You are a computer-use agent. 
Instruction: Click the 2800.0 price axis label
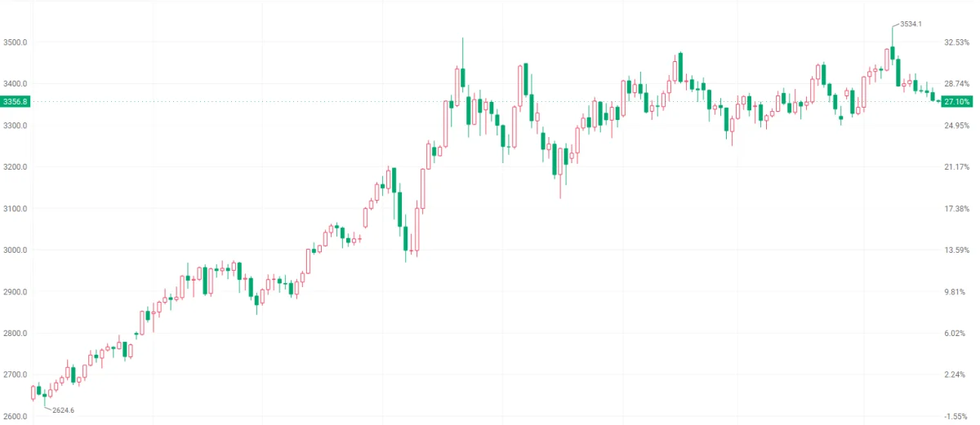coord(16,334)
